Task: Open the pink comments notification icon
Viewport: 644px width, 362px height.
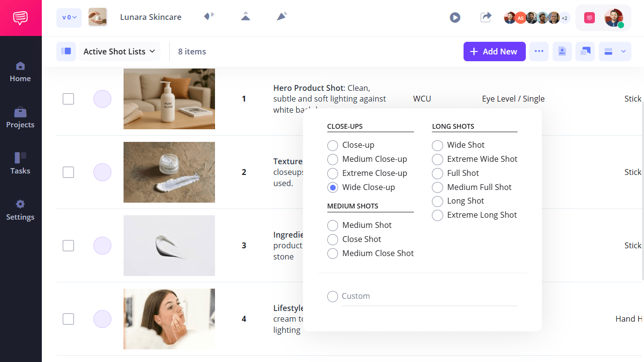Action: point(590,18)
